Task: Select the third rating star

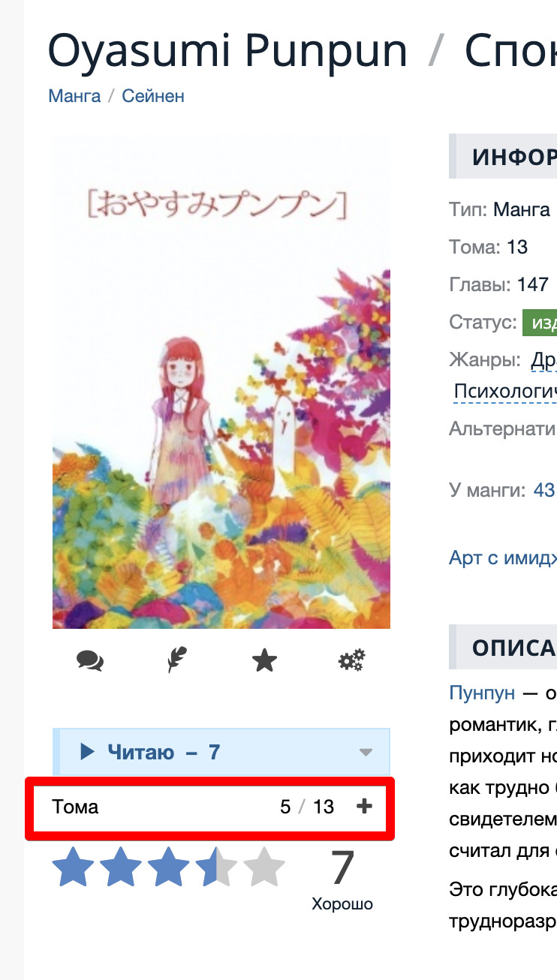Action: point(169,867)
